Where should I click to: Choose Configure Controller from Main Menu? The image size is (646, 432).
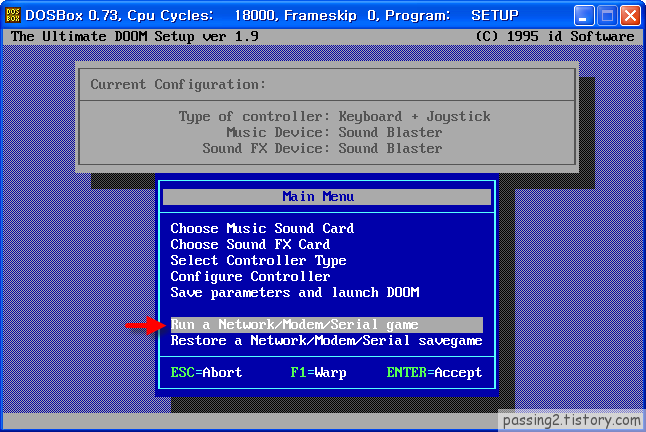point(250,277)
